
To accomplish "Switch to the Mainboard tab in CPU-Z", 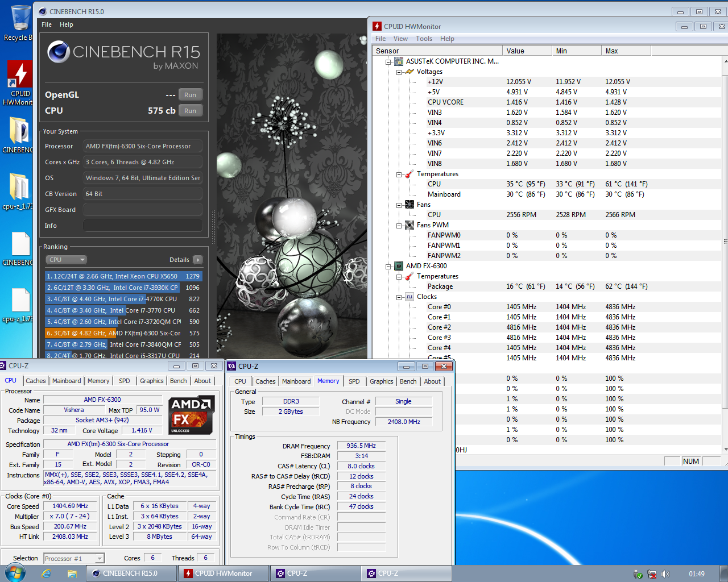I will coord(67,381).
